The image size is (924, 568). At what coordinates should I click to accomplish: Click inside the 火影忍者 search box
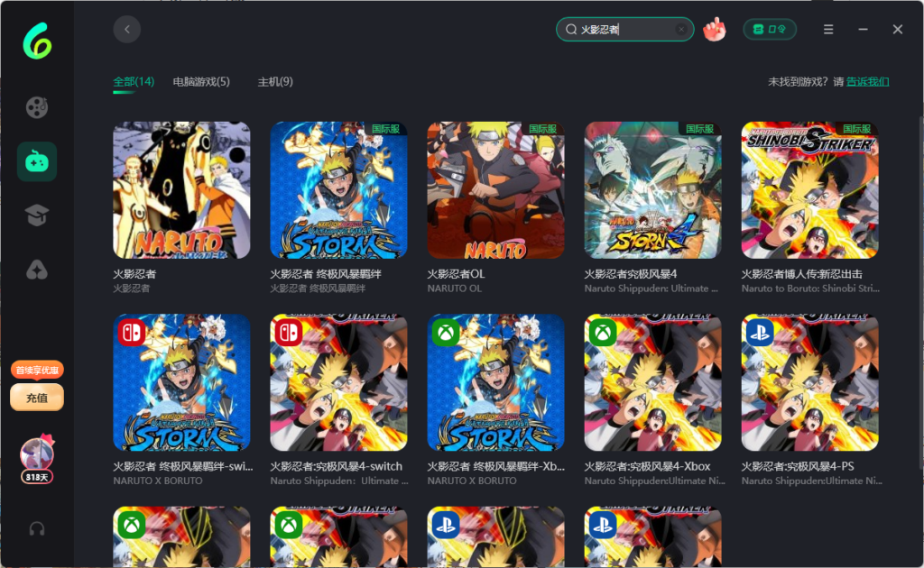click(624, 30)
